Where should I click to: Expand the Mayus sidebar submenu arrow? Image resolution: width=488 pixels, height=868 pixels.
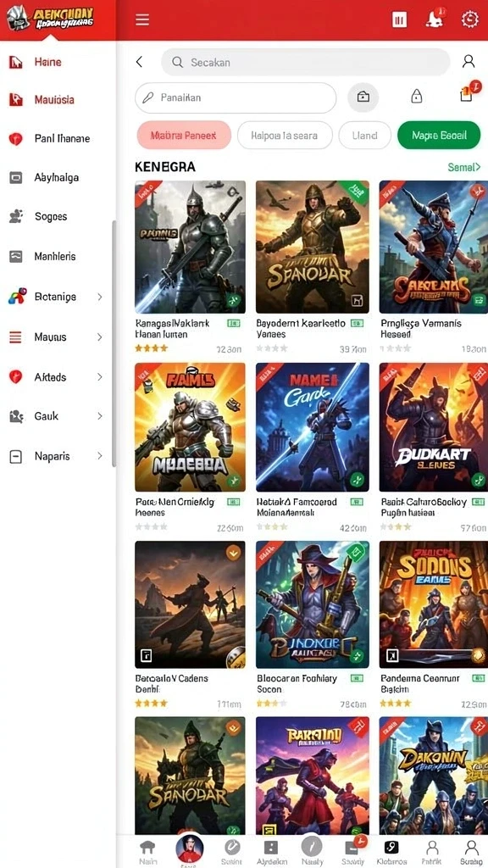coord(100,337)
